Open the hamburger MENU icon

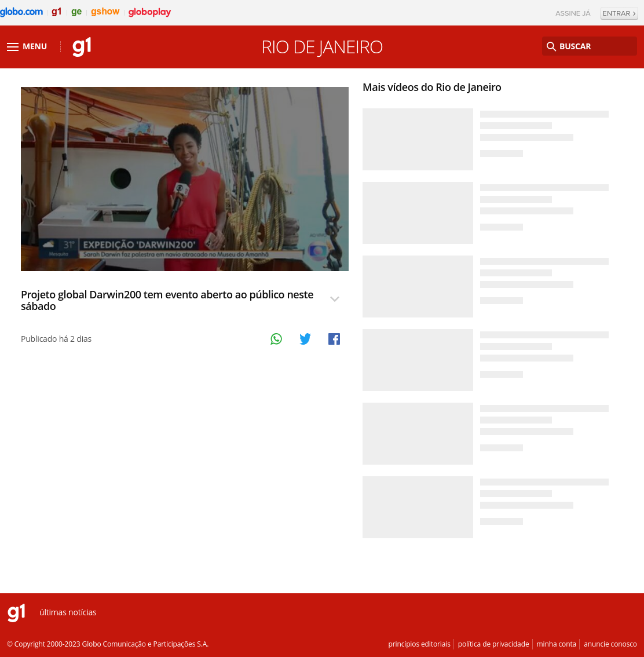tap(13, 46)
